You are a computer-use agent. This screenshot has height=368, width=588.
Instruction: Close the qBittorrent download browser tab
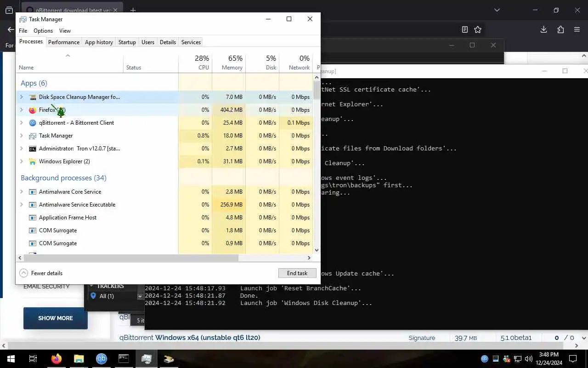click(x=115, y=10)
